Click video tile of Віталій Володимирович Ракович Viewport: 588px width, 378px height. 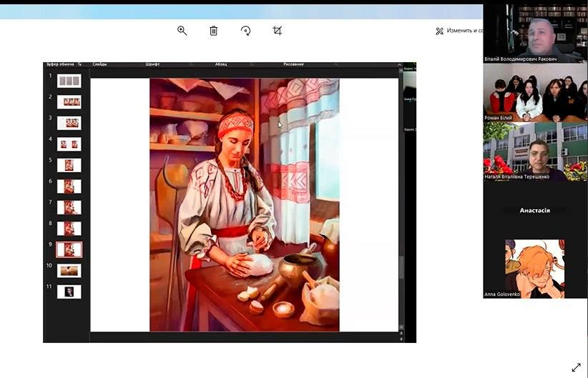pyautogui.click(x=535, y=34)
